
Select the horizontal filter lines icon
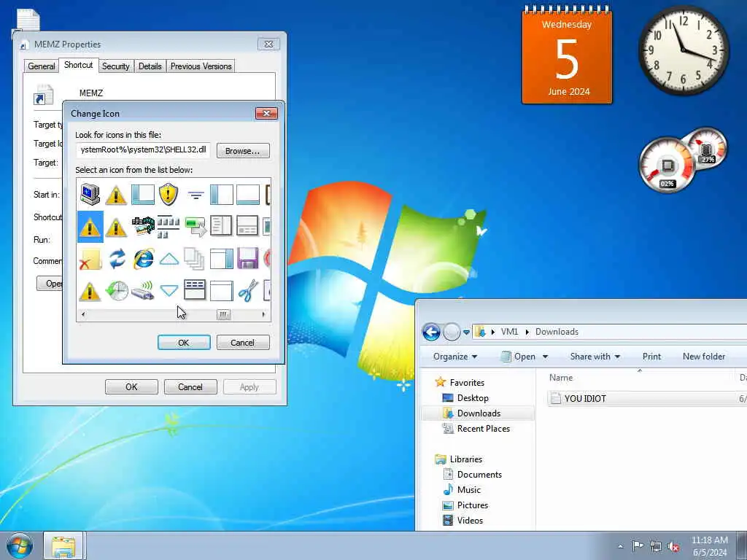[x=196, y=195]
